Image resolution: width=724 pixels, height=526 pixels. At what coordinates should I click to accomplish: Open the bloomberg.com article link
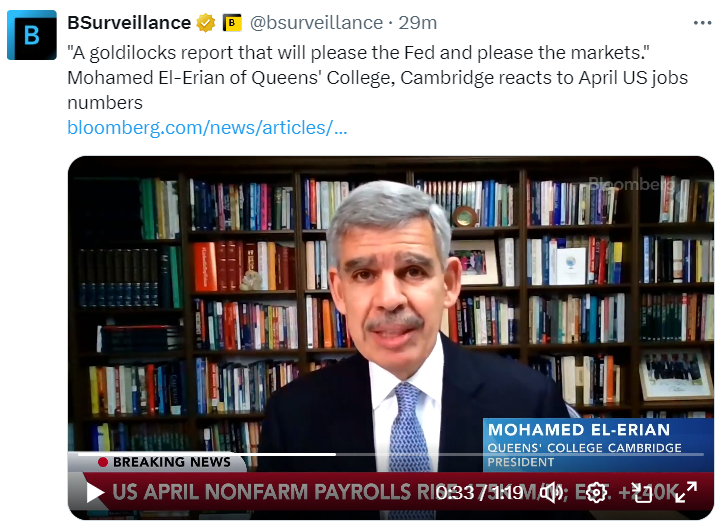tap(207, 127)
